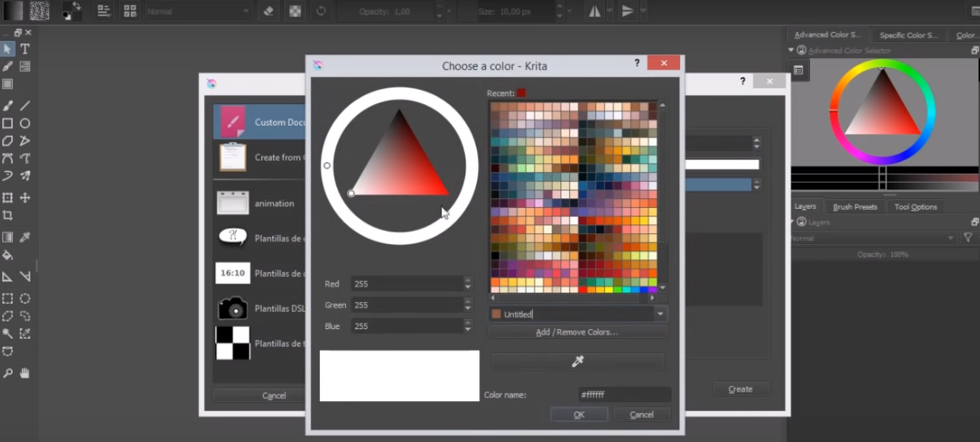The width and height of the screenshot is (980, 442).
Task: Select the Ellipse tool
Action: coord(24,123)
